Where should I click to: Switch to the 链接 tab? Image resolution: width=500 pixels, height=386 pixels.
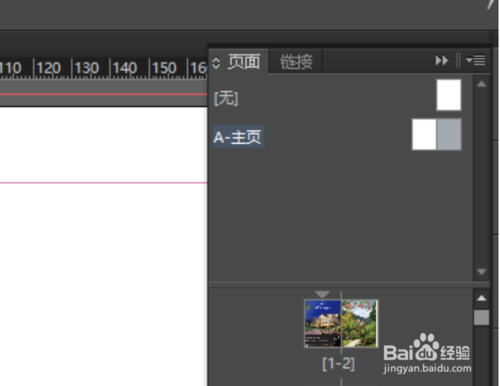coord(296,62)
